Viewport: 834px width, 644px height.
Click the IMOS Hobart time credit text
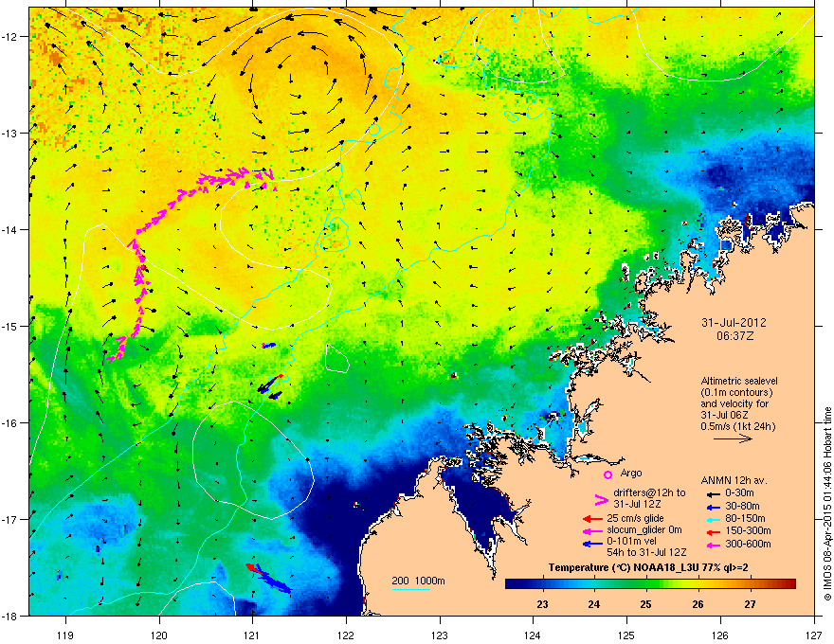click(827, 504)
